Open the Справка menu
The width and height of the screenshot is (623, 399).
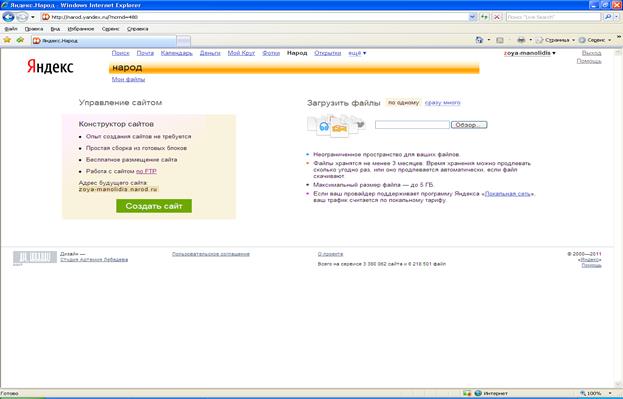tap(137, 29)
